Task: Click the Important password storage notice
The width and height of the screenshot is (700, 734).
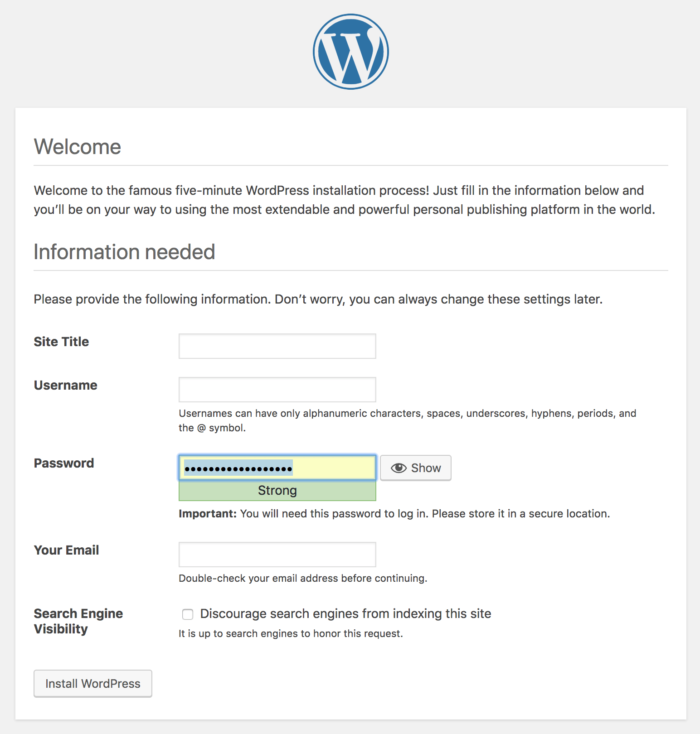Action: [x=394, y=514]
